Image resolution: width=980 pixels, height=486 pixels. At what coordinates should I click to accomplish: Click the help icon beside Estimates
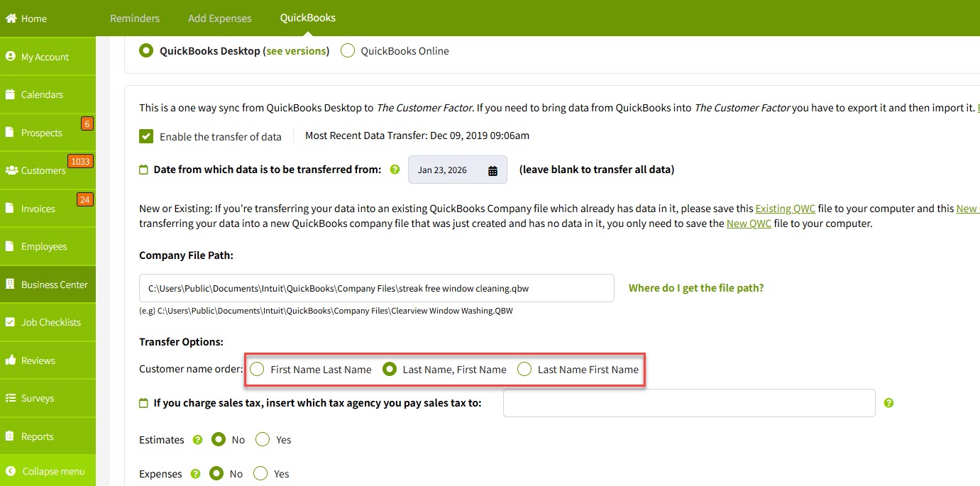197,440
